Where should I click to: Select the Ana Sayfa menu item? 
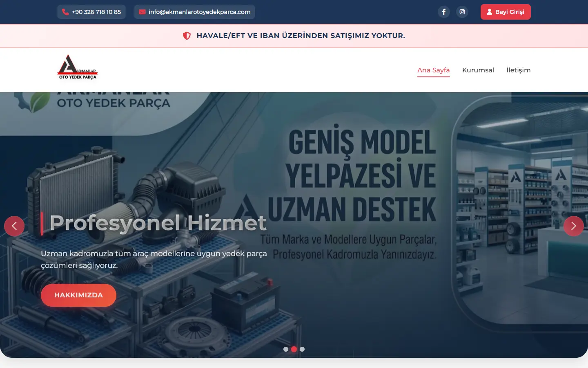(x=434, y=70)
